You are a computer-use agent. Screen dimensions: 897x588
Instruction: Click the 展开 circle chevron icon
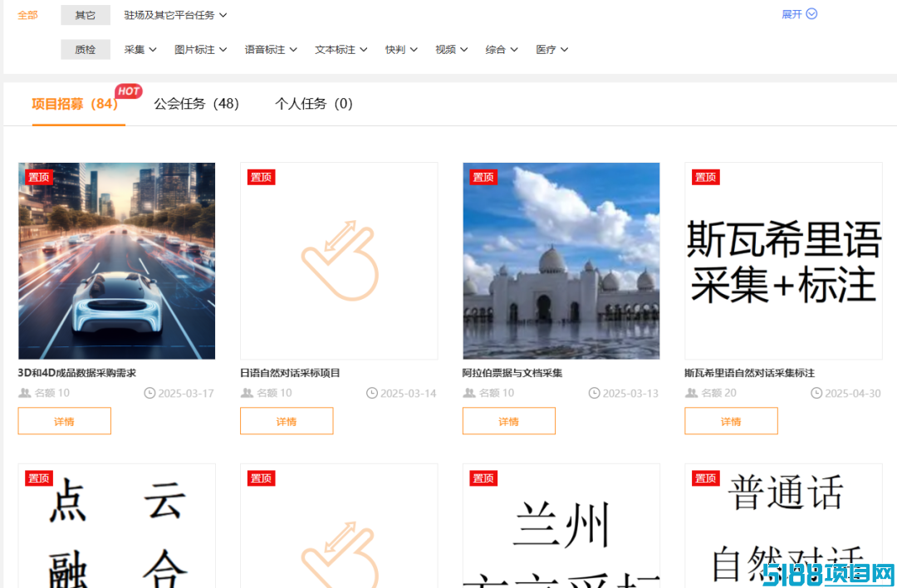tap(811, 14)
